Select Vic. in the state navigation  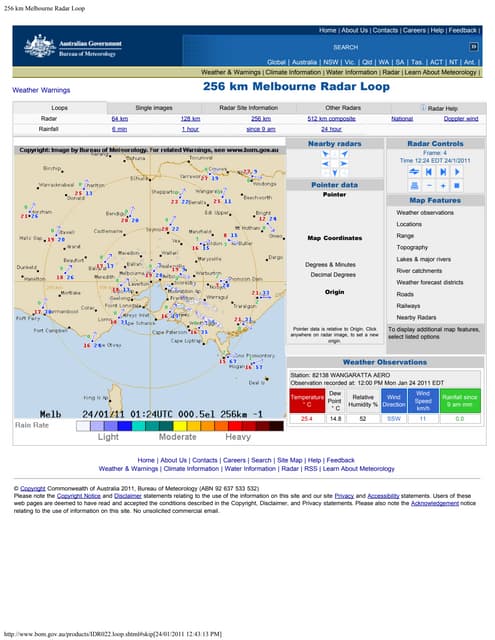[350, 62]
